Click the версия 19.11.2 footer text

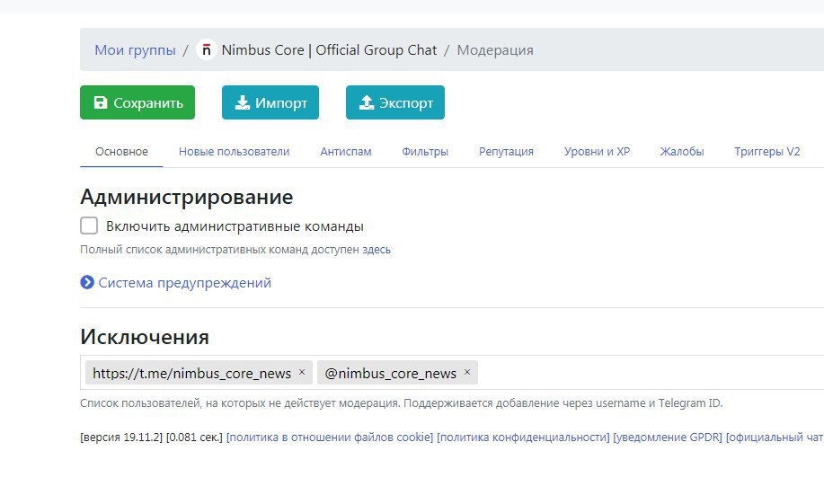[121, 438]
